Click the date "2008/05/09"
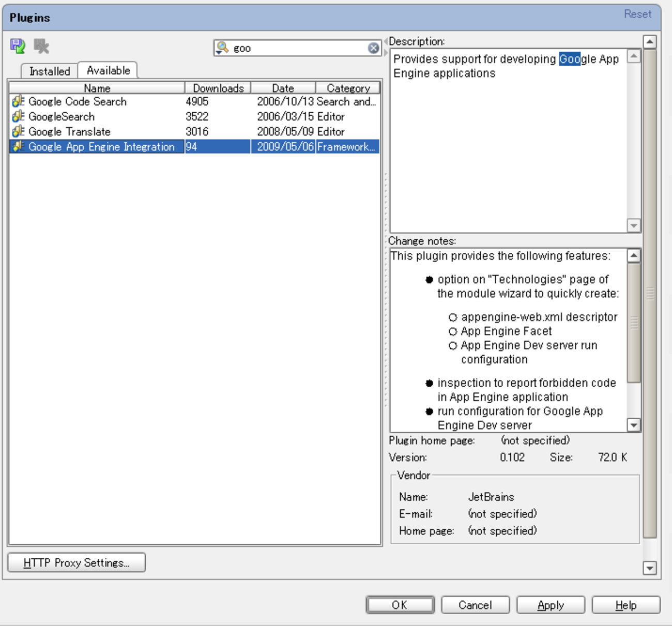672x626 pixels. pos(285,131)
